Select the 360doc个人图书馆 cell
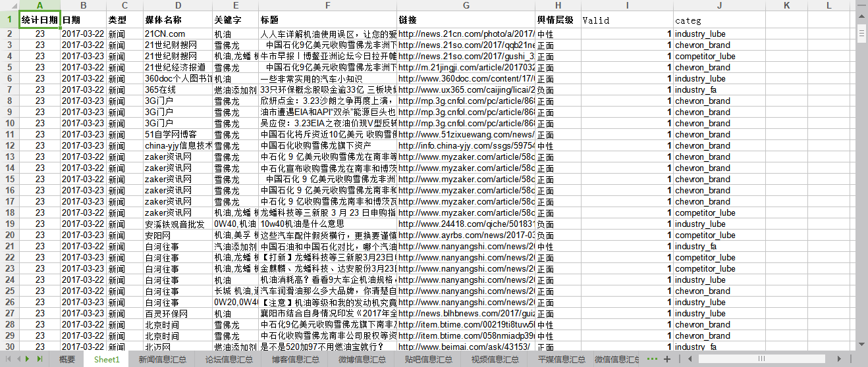This screenshot has width=868, height=367. click(178, 78)
